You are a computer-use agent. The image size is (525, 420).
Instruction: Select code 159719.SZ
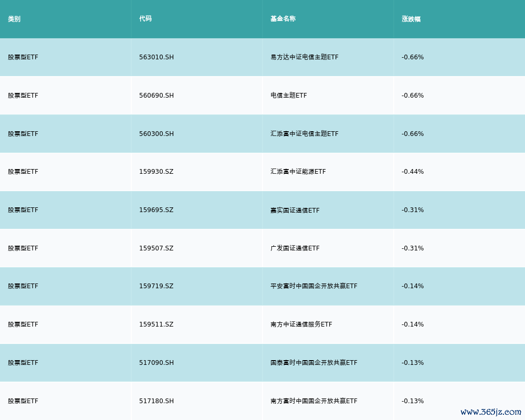click(x=156, y=286)
